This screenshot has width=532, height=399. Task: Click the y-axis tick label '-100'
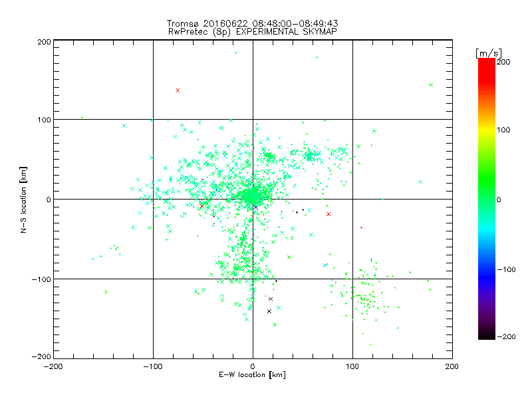pyautogui.click(x=41, y=279)
